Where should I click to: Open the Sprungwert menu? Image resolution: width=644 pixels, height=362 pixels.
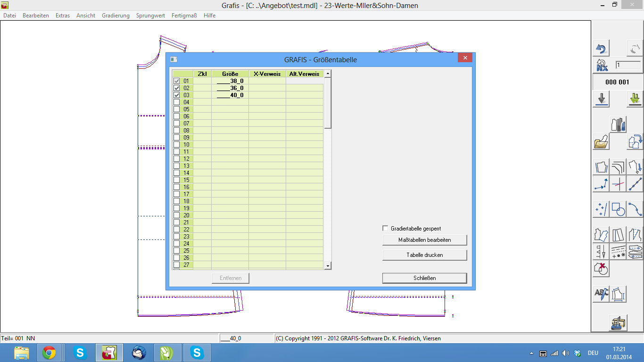150,16
